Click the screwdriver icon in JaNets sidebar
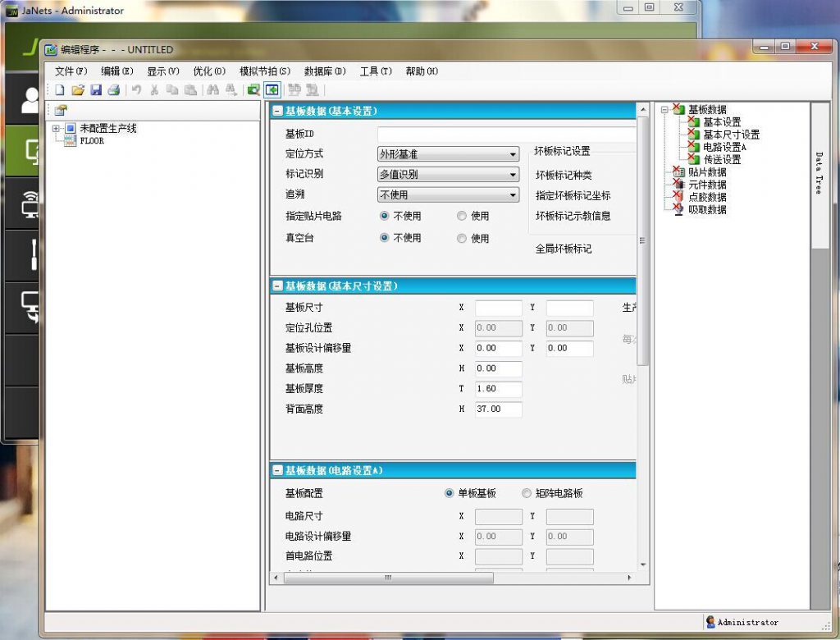This screenshot has width=840, height=640. coord(33,254)
